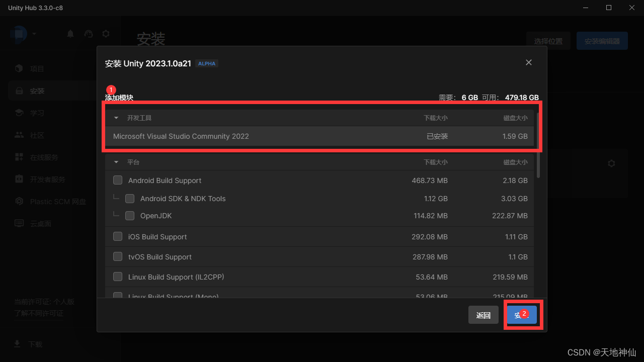The image size is (644, 362).
Task: Click the tvOS Build Support label
Action: 160,257
